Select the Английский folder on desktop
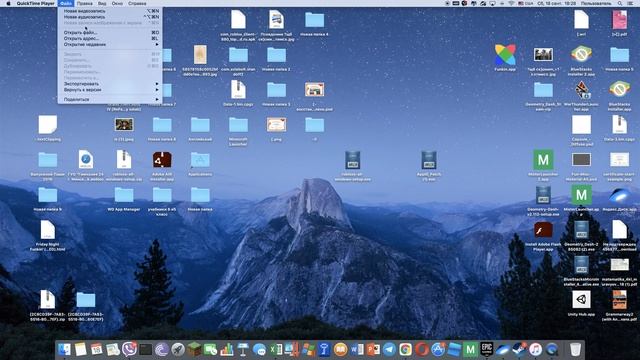Viewport: 640px width, 360px height. point(200,125)
